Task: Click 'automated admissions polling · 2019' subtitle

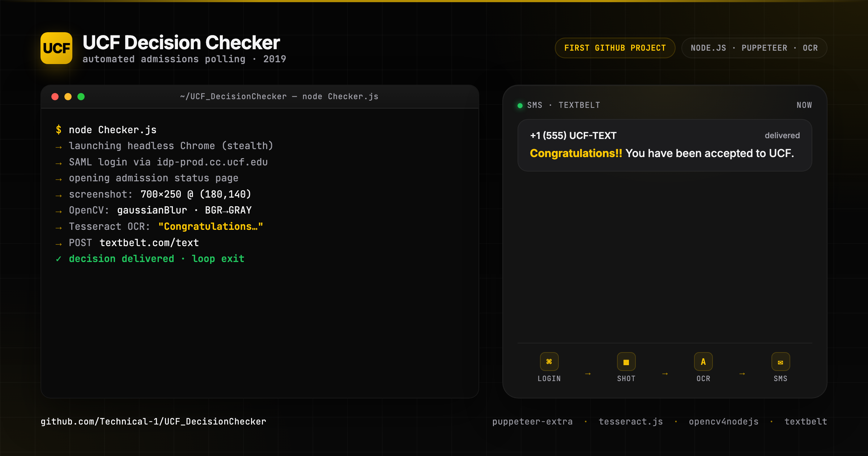Action: tap(184, 59)
